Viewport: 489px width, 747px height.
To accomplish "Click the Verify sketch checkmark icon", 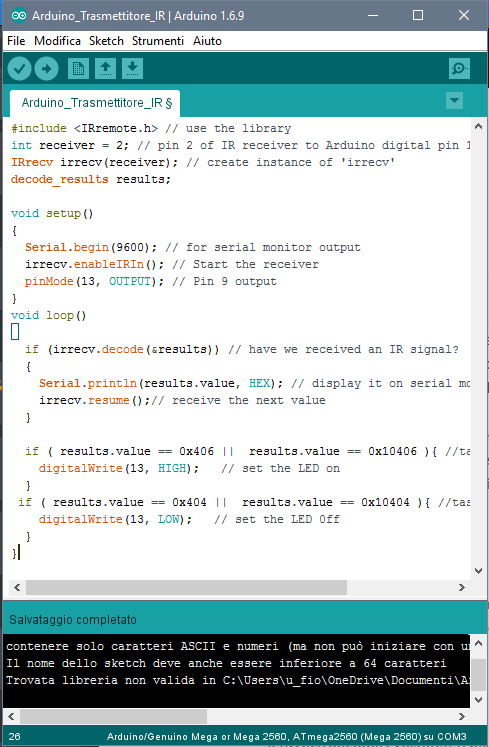I will (20, 69).
